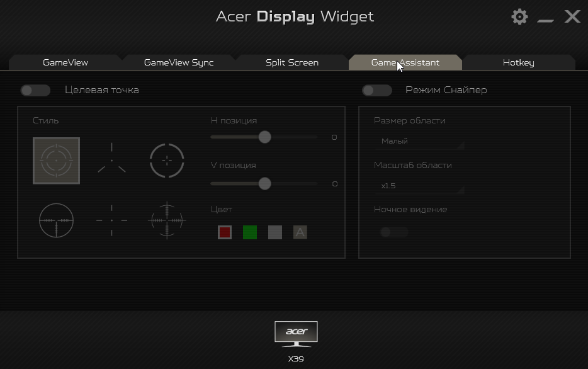Viewport: 588px width, 369px height.
Task: Choose the red crosshair color swatch
Action: click(225, 232)
